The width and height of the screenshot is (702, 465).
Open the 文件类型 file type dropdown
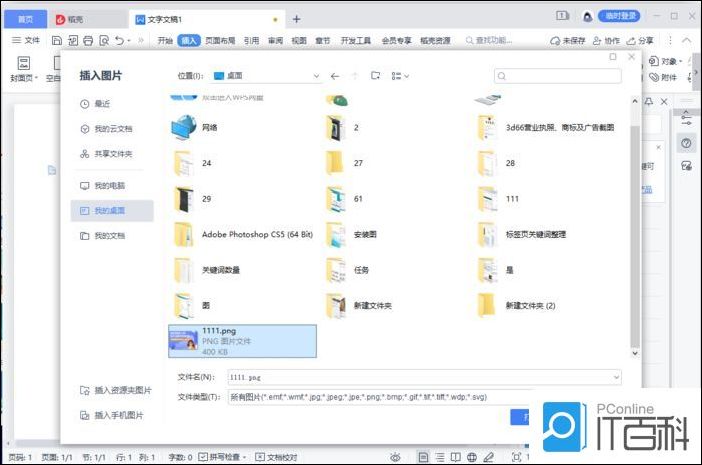(x=379, y=397)
